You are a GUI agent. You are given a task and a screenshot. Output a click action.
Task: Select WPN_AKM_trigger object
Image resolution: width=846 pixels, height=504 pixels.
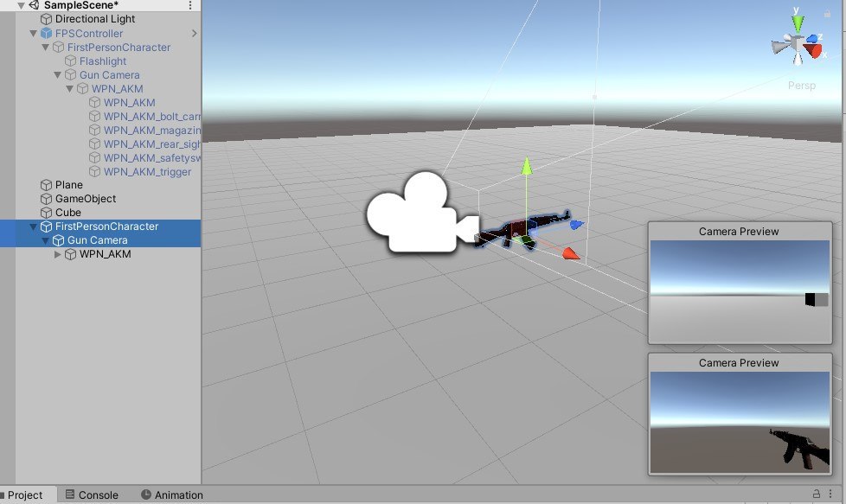(x=147, y=172)
